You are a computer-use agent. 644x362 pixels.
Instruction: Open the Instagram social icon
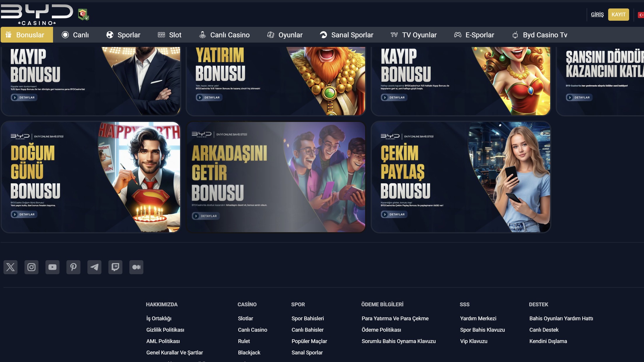[31, 267]
